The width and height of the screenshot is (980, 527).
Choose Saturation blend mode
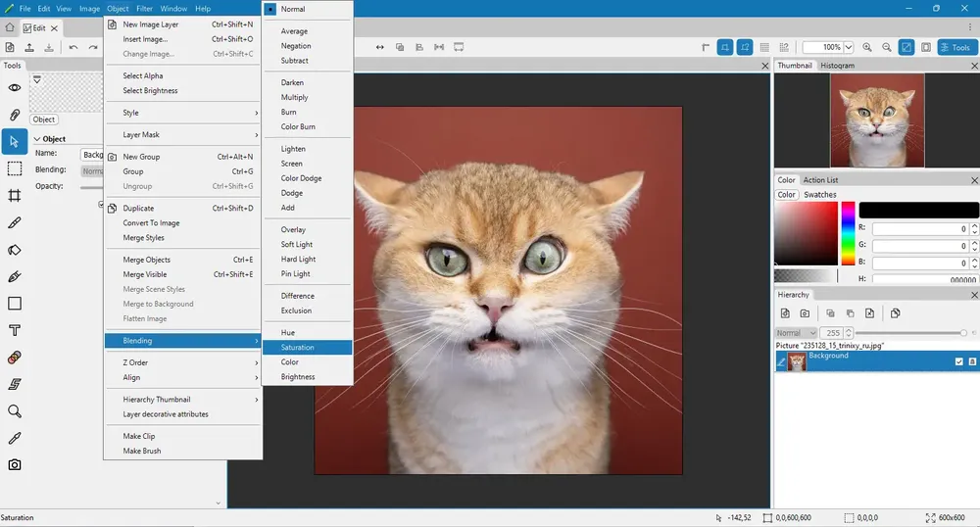point(308,347)
